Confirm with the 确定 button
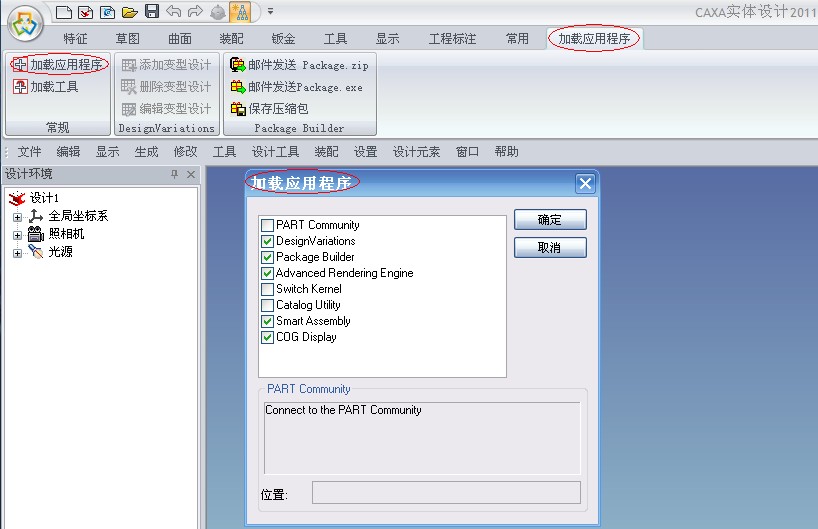 pos(550,220)
